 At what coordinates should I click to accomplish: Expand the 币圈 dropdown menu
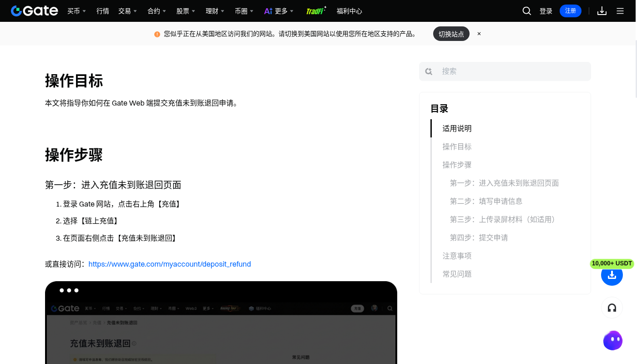point(244,11)
